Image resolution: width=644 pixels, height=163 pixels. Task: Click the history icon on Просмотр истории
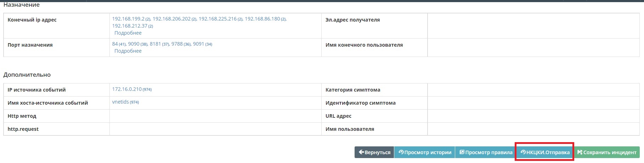pyautogui.click(x=401, y=152)
